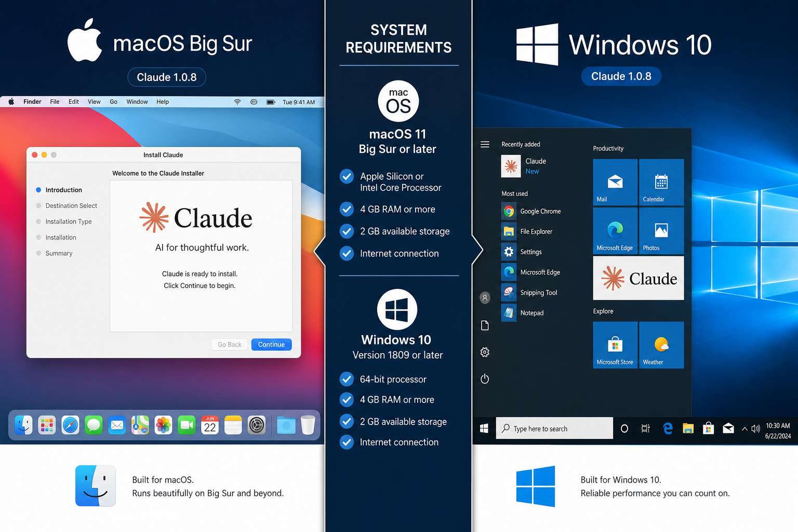Open Task View on the taskbar
Viewport: 798px width, 532px height.
coord(645,429)
